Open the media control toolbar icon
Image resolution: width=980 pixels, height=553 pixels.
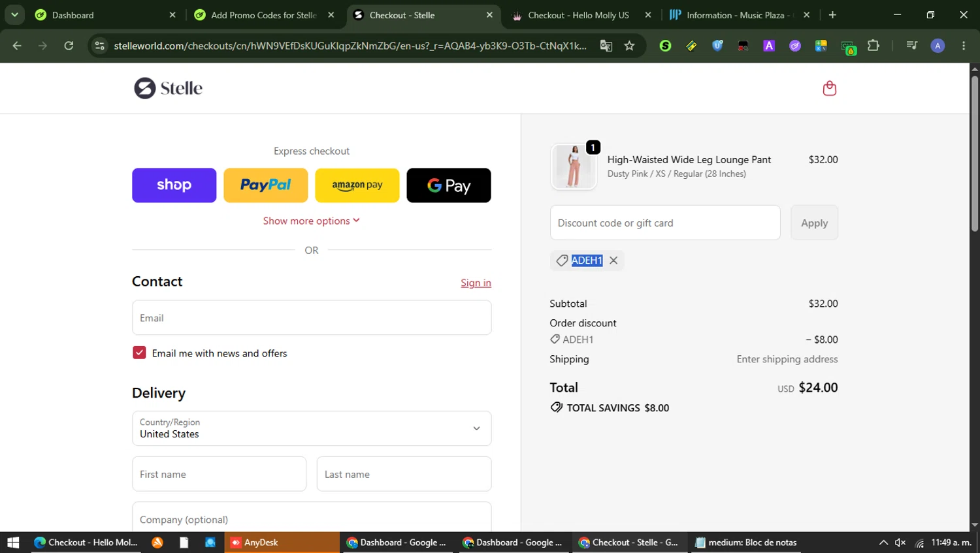point(911,46)
